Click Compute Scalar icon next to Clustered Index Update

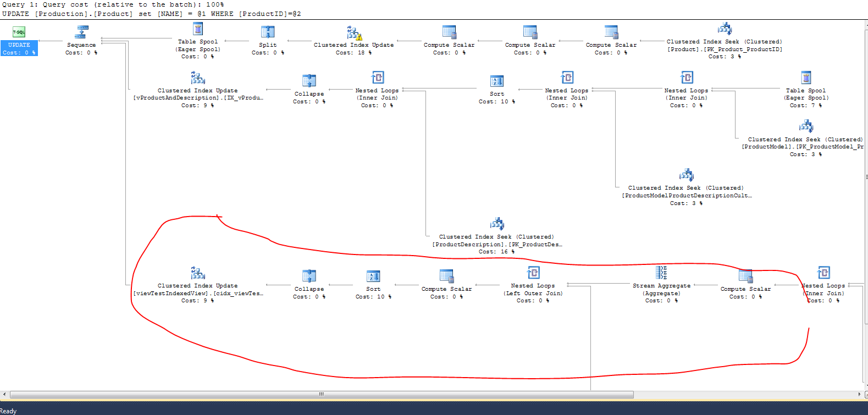click(x=449, y=32)
